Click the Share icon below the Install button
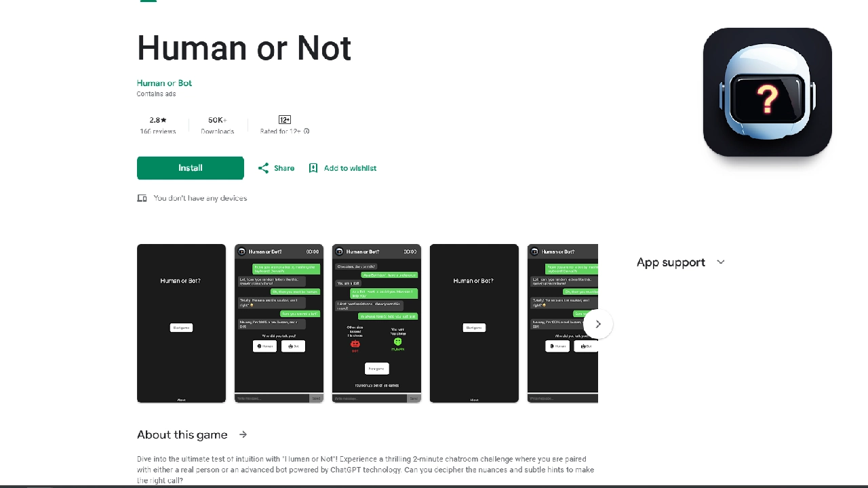The image size is (868, 488). click(263, 167)
